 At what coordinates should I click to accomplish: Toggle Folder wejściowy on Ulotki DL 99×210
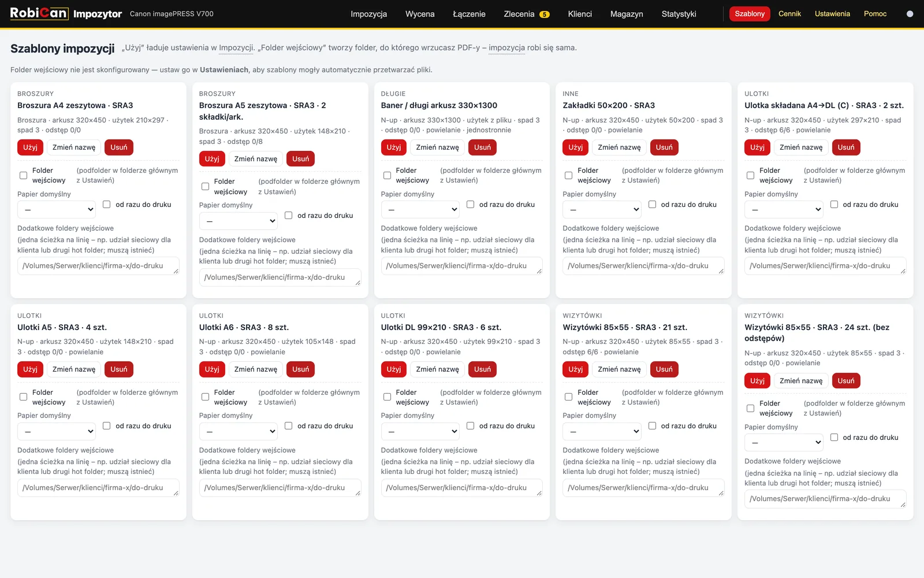(388, 397)
